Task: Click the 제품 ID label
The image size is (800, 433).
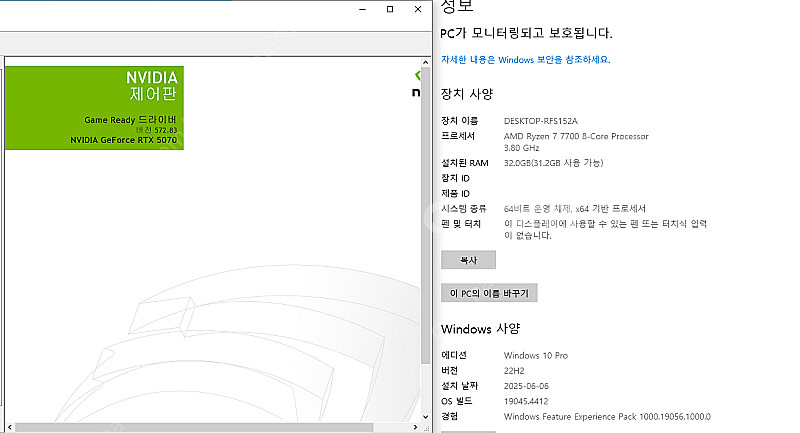Action: (x=455, y=193)
